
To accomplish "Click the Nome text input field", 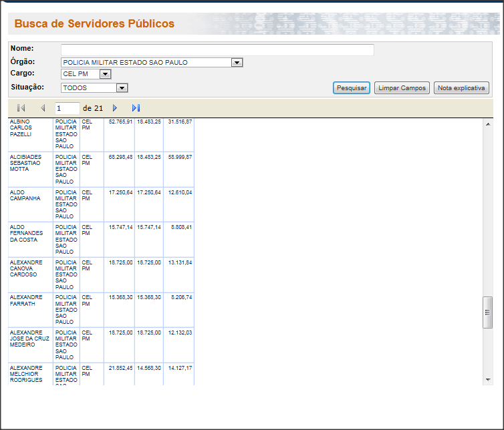I will click(217, 50).
